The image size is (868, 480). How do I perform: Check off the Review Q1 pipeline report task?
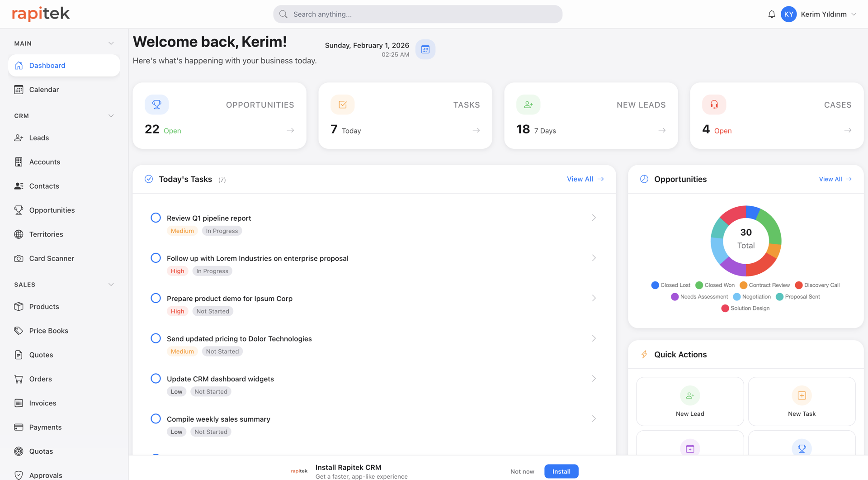point(156,217)
